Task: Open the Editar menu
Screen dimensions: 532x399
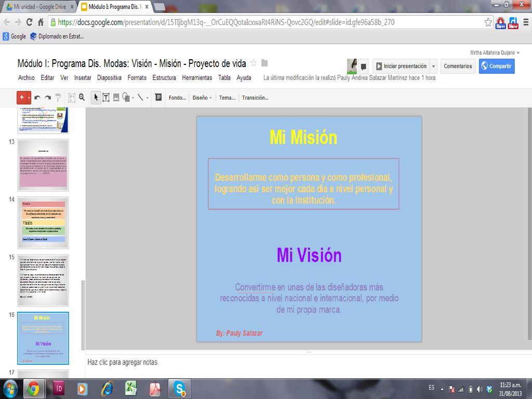Action: 47,78
